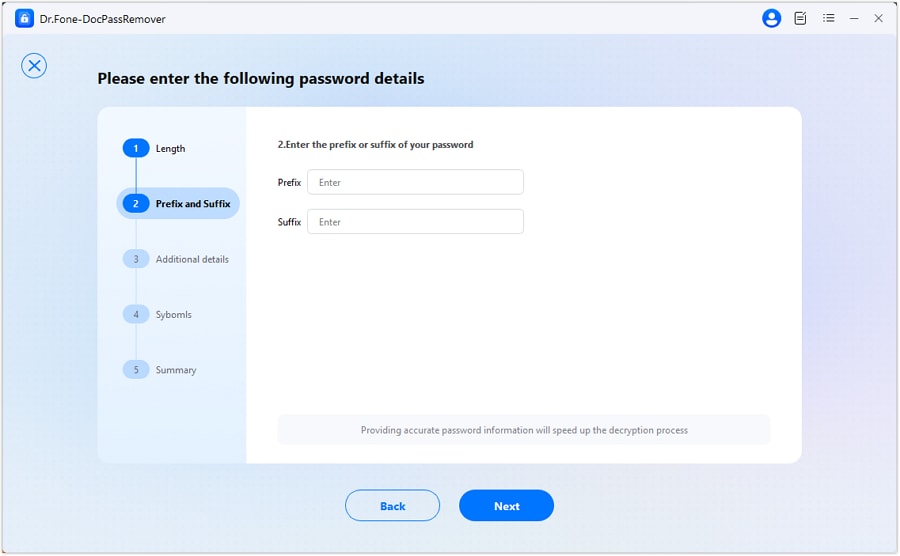Open the Additional details step
900x556 pixels.
[x=192, y=259]
